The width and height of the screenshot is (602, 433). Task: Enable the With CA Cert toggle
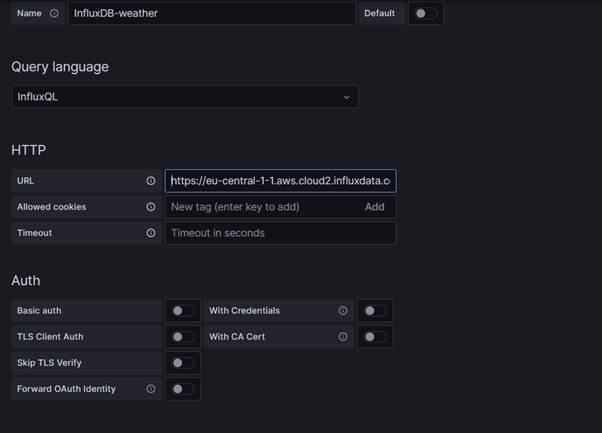375,337
